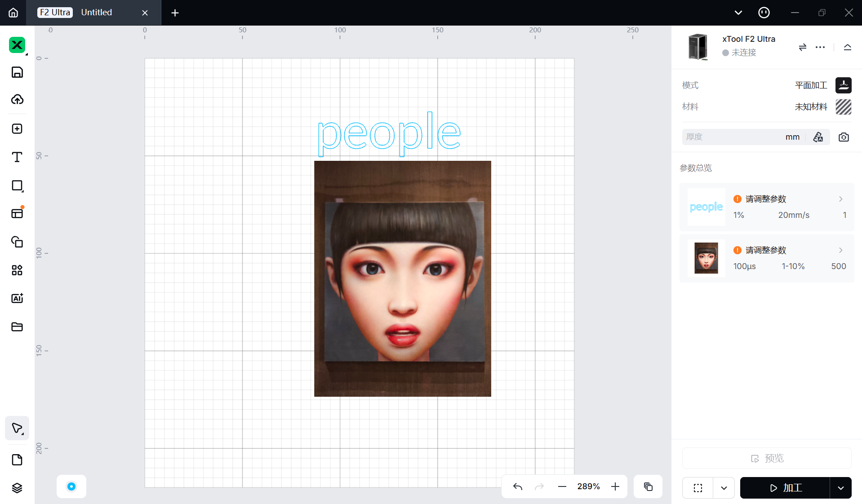Collapse the xTool F2 Ultra device panel
Image resolution: width=862 pixels, height=504 pixels.
click(x=847, y=47)
